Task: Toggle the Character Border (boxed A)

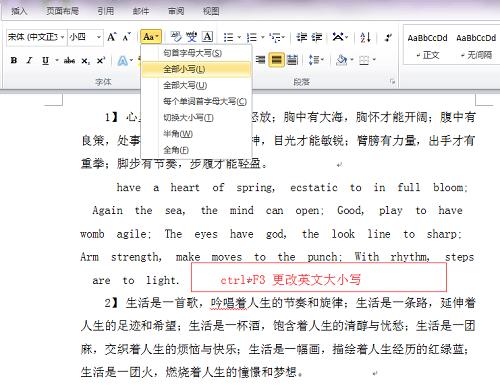Action: click(x=208, y=37)
